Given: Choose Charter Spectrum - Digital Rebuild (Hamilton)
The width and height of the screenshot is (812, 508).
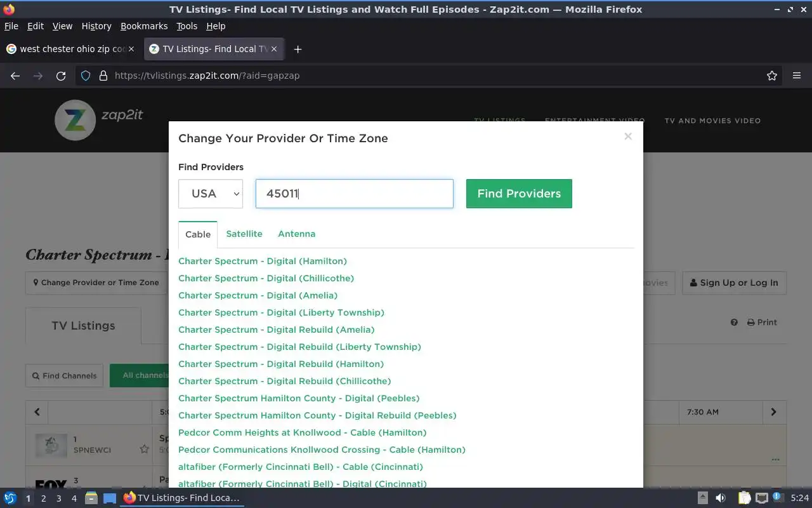Looking at the screenshot, I should point(281,364).
